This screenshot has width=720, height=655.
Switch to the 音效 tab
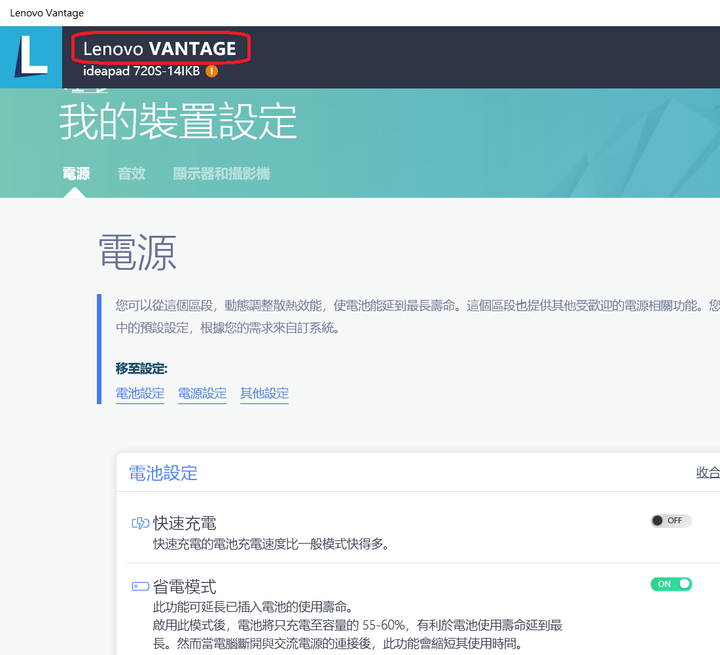[131, 174]
